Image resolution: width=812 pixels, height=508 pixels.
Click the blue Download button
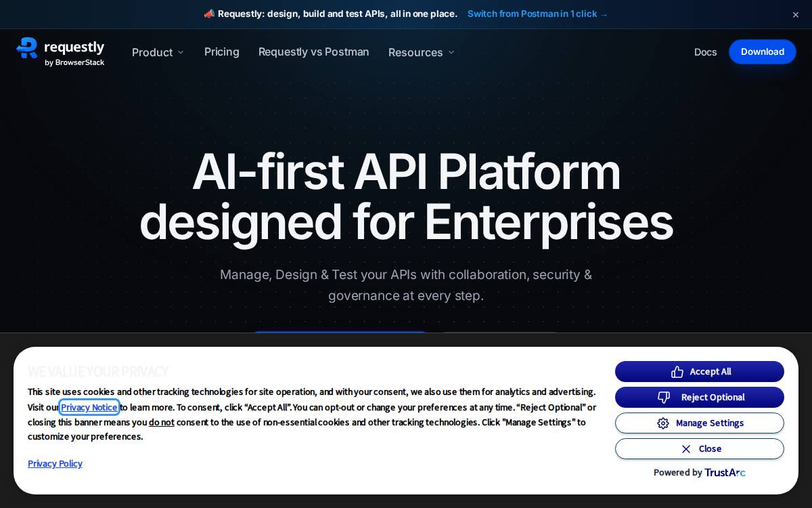coord(763,51)
